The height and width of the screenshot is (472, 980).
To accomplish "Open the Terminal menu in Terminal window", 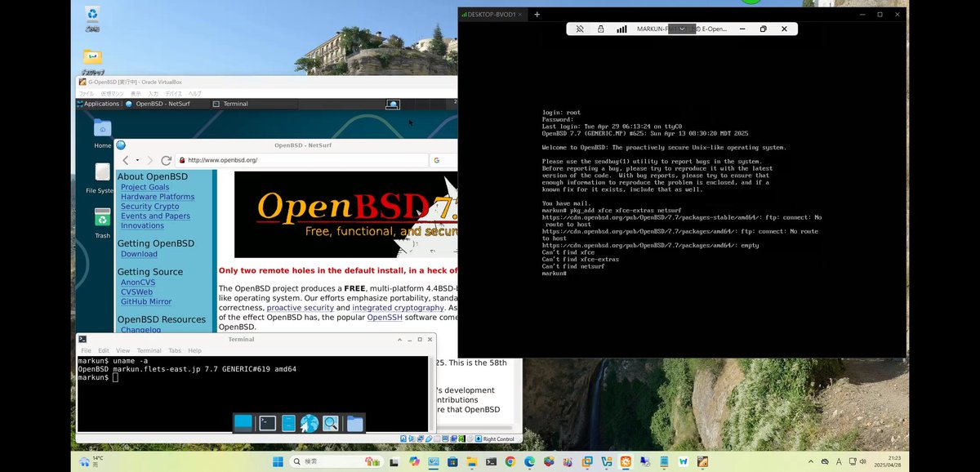I will coord(149,350).
